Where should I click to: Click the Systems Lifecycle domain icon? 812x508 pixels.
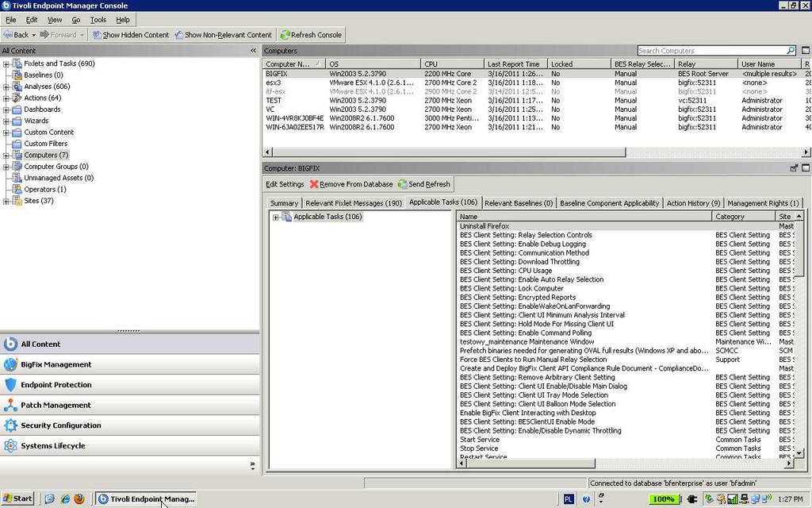10,446
